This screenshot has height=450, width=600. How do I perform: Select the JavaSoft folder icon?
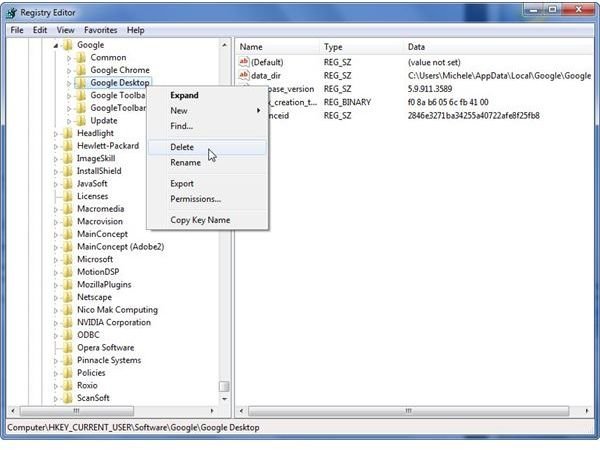[68, 184]
